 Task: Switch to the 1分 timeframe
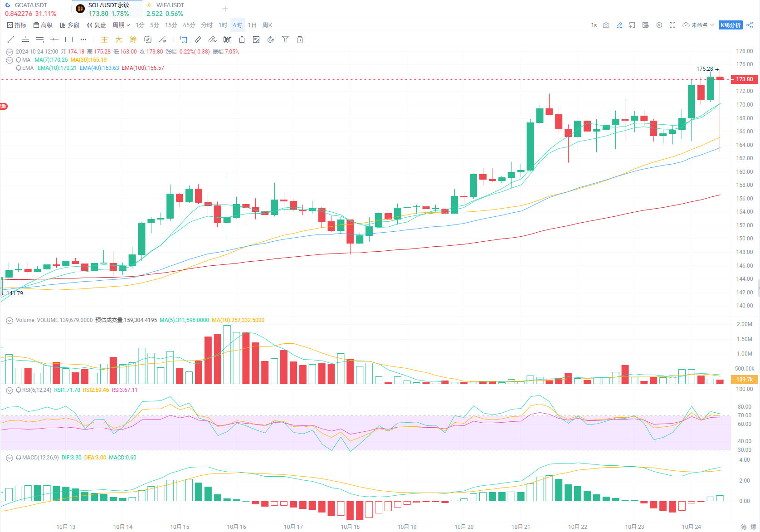coord(140,25)
